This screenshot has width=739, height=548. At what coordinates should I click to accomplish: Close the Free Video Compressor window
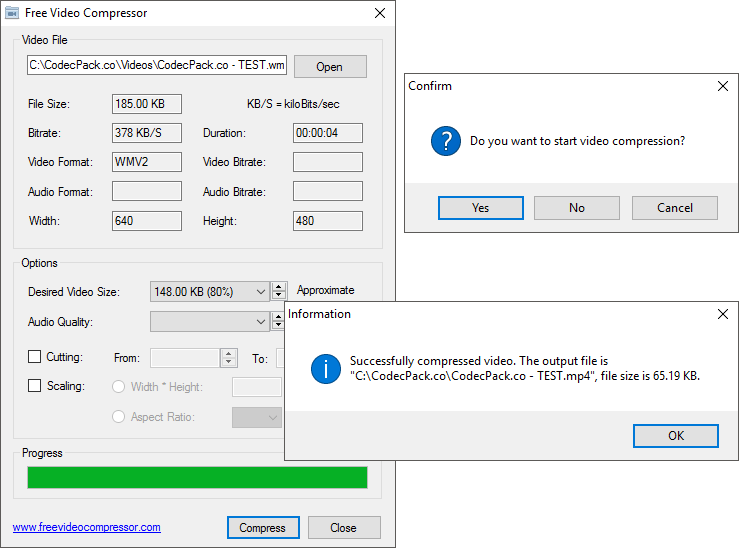(x=380, y=13)
